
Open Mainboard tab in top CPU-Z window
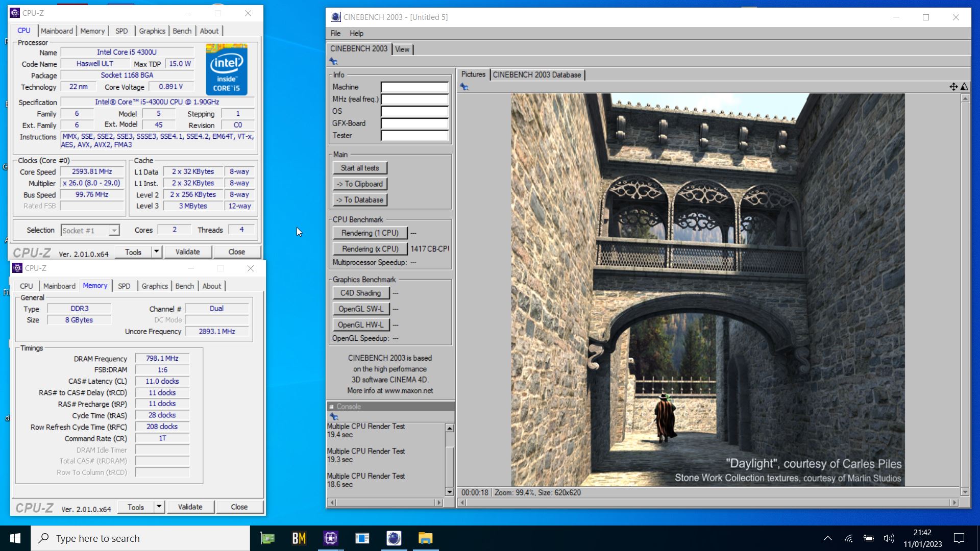57,31
